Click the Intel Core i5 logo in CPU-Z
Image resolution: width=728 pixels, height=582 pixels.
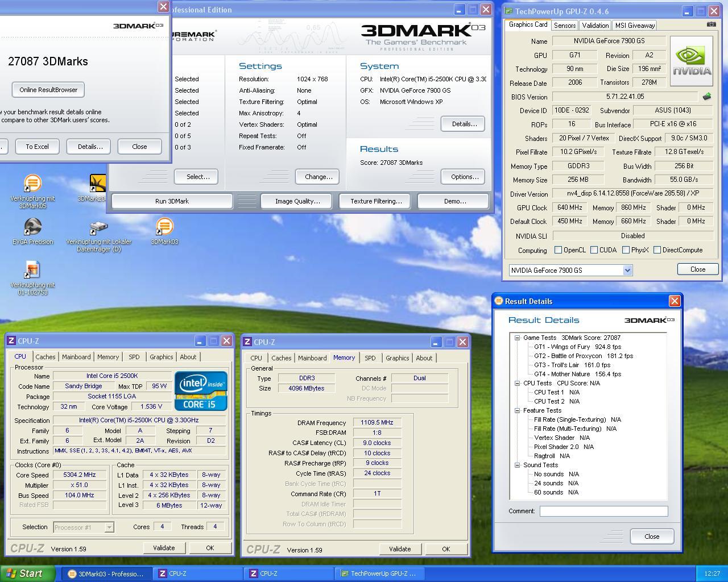[201, 390]
